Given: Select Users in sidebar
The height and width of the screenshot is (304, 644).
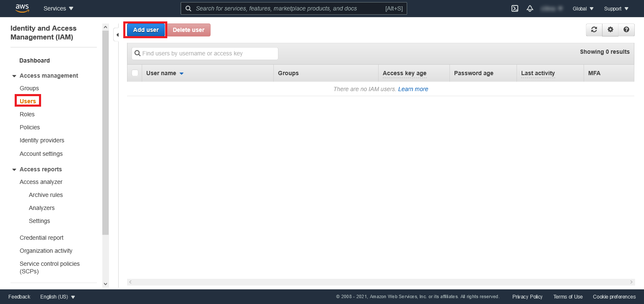Looking at the screenshot, I should pos(28,101).
